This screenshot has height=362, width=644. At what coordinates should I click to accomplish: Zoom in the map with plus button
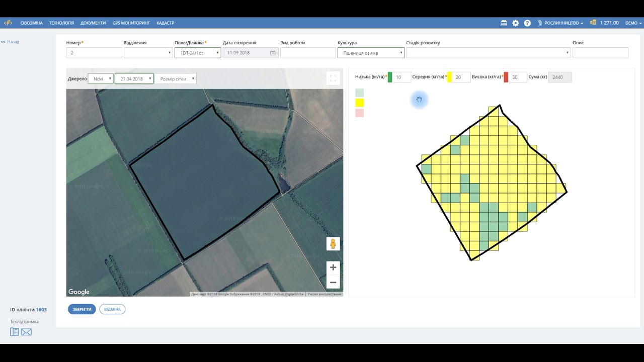(x=333, y=267)
